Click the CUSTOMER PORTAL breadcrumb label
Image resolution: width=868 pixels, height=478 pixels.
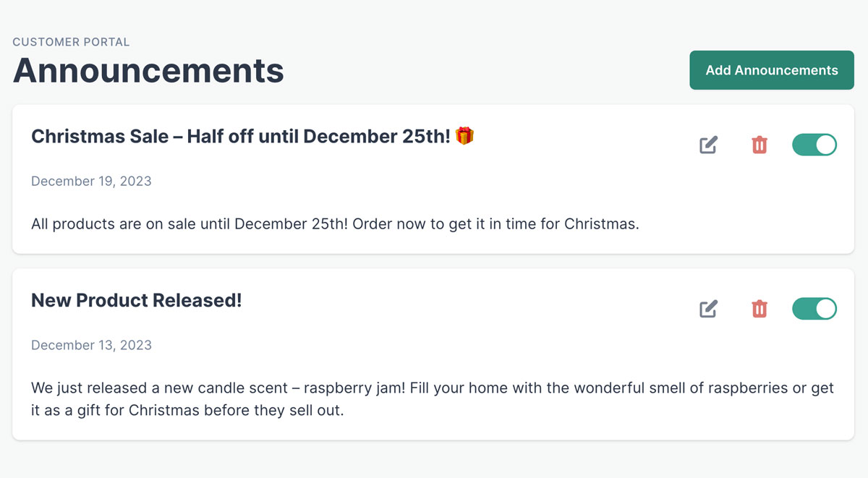click(x=71, y=42)
